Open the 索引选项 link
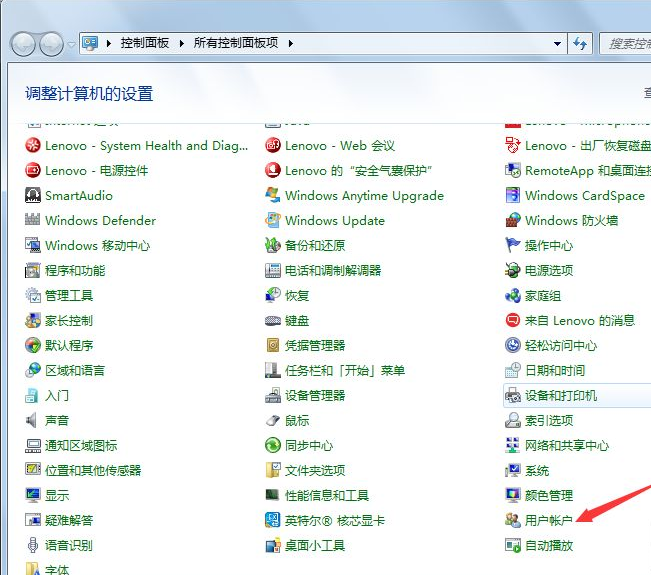This screenshot has width=651, height=575. pyautogui.click(x=549, y=421)
